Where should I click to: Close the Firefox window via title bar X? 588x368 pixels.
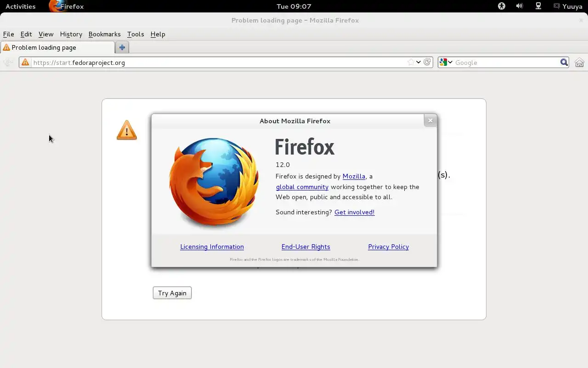point(582,20)
